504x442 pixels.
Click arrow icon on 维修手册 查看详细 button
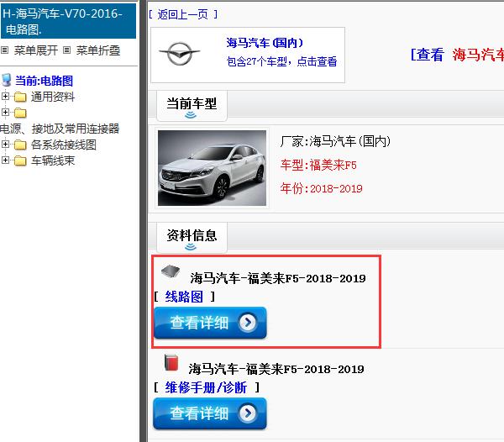[x=248, y=413]
